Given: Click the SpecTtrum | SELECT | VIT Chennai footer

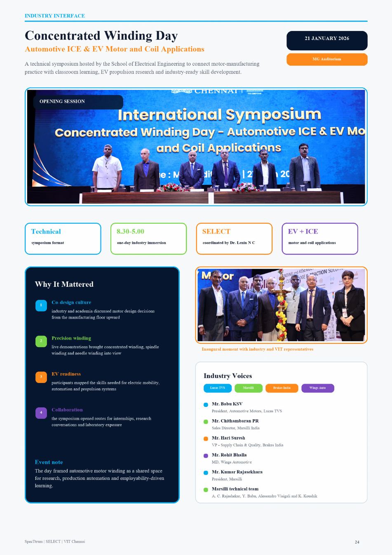Looking at the screenshot, I should [55, 541].
